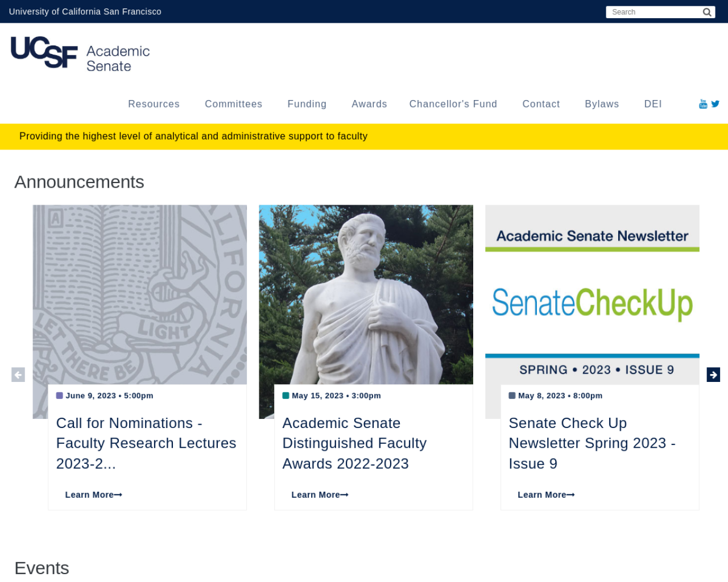
Task: Click inside the Search input field
Action: pos(654,12)
